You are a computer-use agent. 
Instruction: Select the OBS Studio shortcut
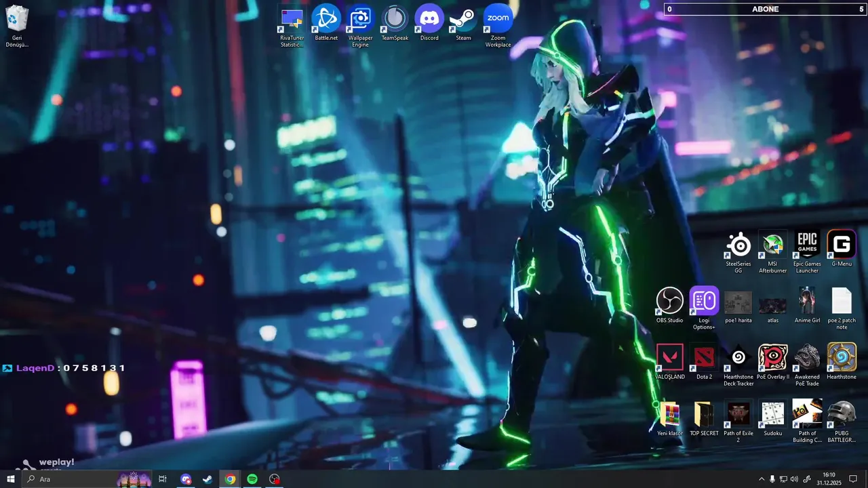coord(669,305)
